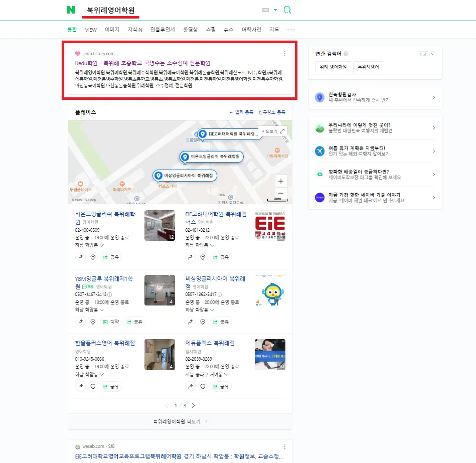
Task: Save 에듀플렉스 to favorites
Action: [203, 386]
